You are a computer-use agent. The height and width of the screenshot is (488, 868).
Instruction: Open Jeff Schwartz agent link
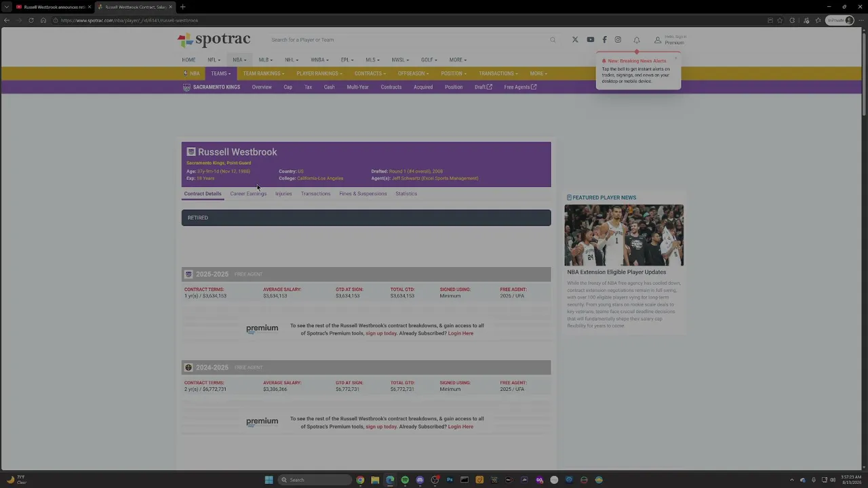pos(435,179)
